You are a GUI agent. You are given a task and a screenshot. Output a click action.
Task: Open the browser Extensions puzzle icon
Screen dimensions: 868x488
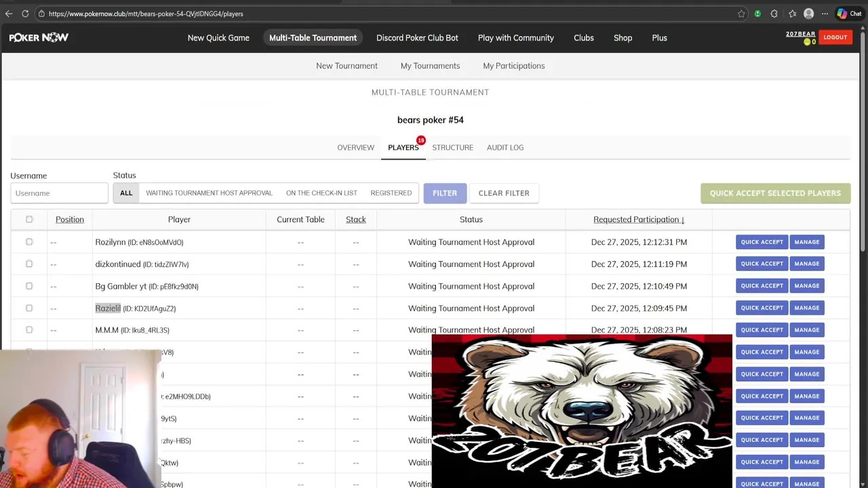(x=774, y=14)
